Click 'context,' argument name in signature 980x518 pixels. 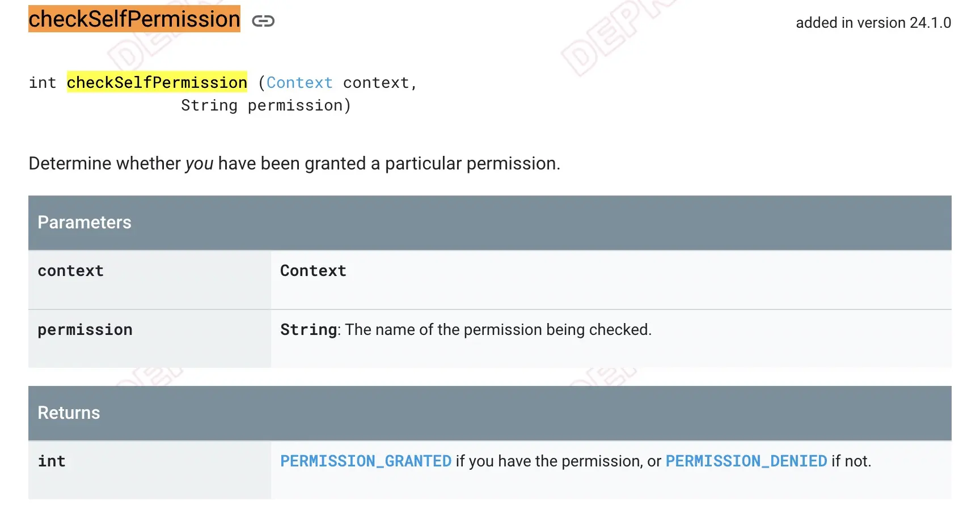(380, 83)
